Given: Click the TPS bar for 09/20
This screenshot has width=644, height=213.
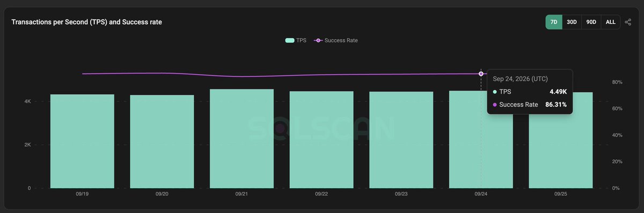Looking at the screenshot, I should pyautogui.click(x=162, y=142).
